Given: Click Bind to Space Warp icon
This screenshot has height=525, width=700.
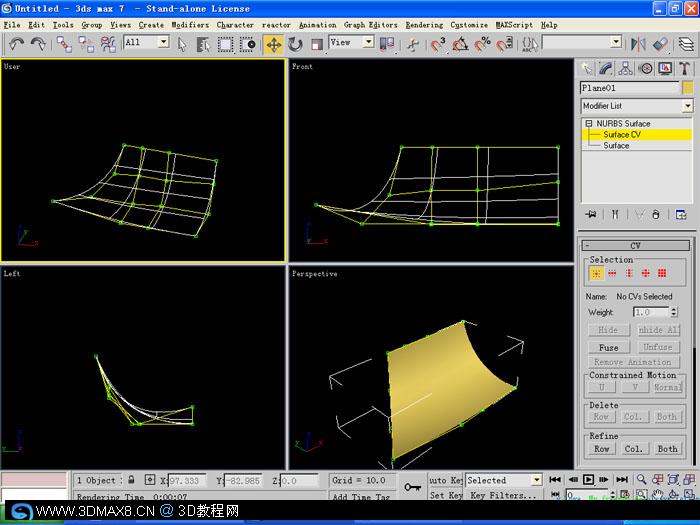Looking at the screenshot, I should coord(108,44).
